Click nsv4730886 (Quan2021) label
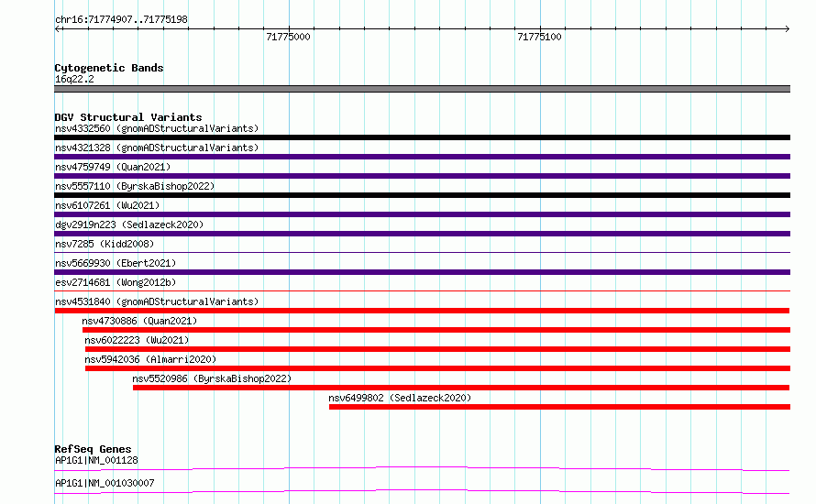 point(139,321)
